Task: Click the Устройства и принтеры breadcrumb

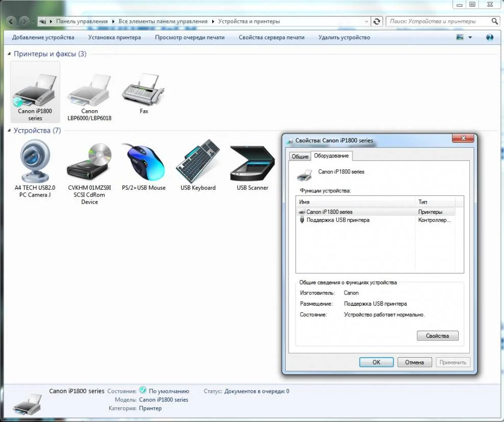Action: pyautogui.click(x=249, y=21)
